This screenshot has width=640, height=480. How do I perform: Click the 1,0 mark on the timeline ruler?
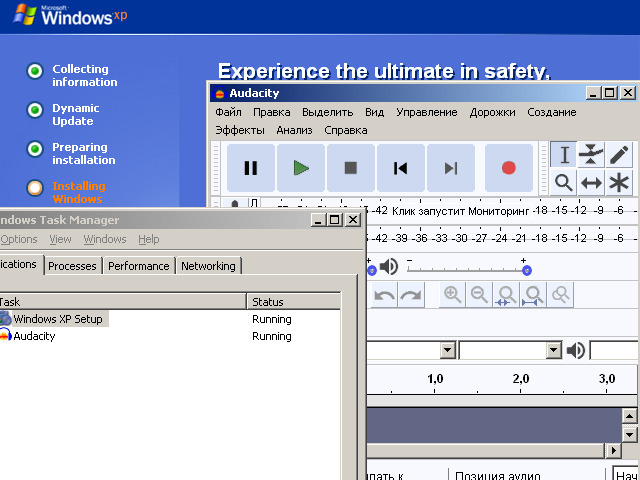point(435,379)
